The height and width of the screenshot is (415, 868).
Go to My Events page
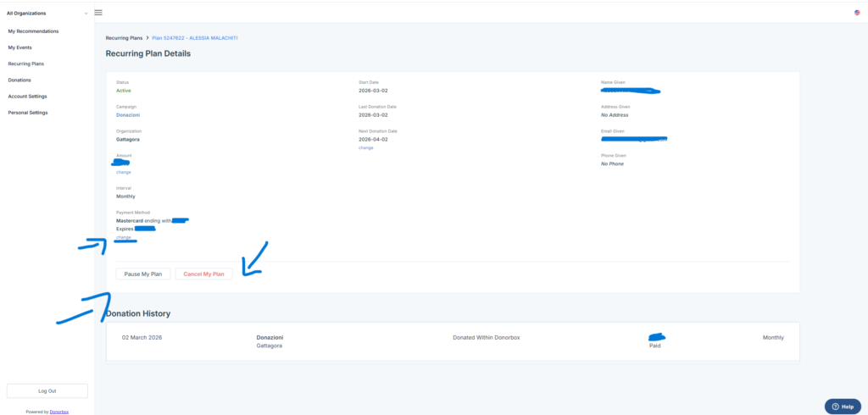click(x=22, y=47)
